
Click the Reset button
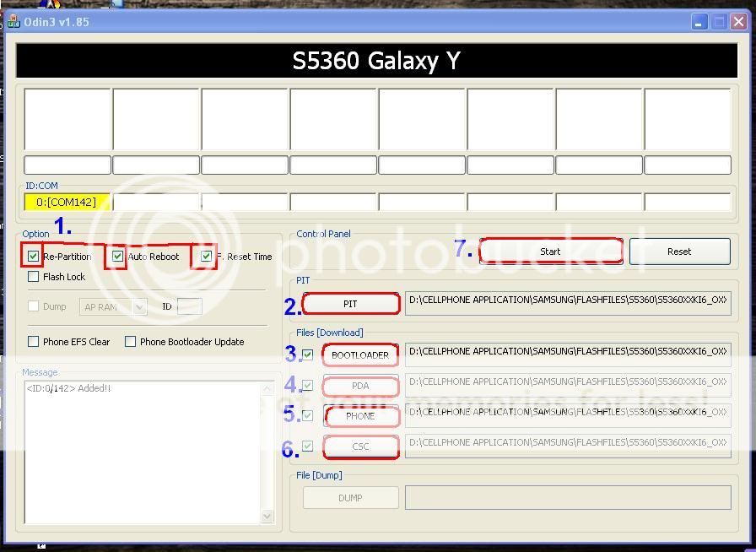coord(679,252)
